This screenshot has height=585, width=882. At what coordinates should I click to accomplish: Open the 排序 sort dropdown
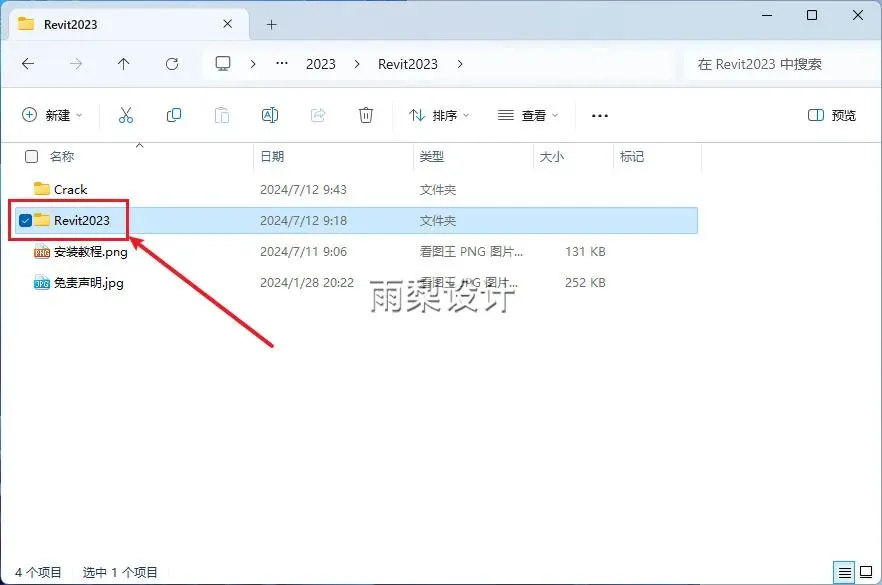(x=439, y=115)
